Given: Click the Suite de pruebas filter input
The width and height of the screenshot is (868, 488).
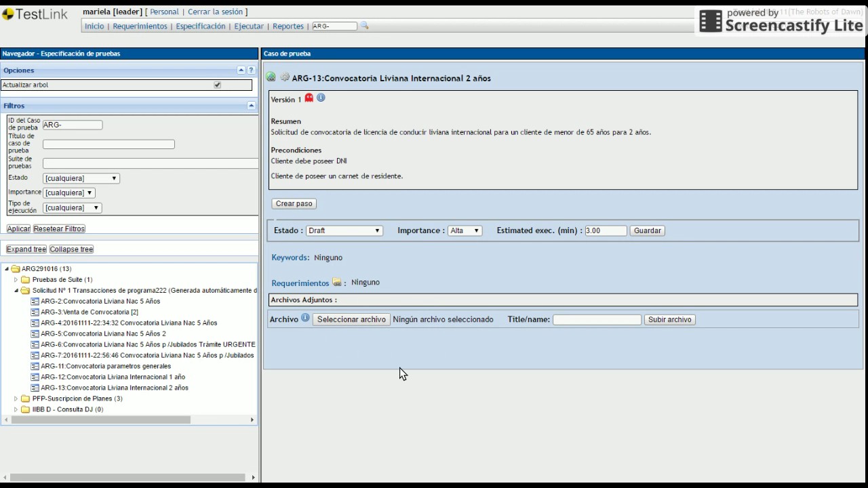Looking at the screenshot, I should click(150, 163).
